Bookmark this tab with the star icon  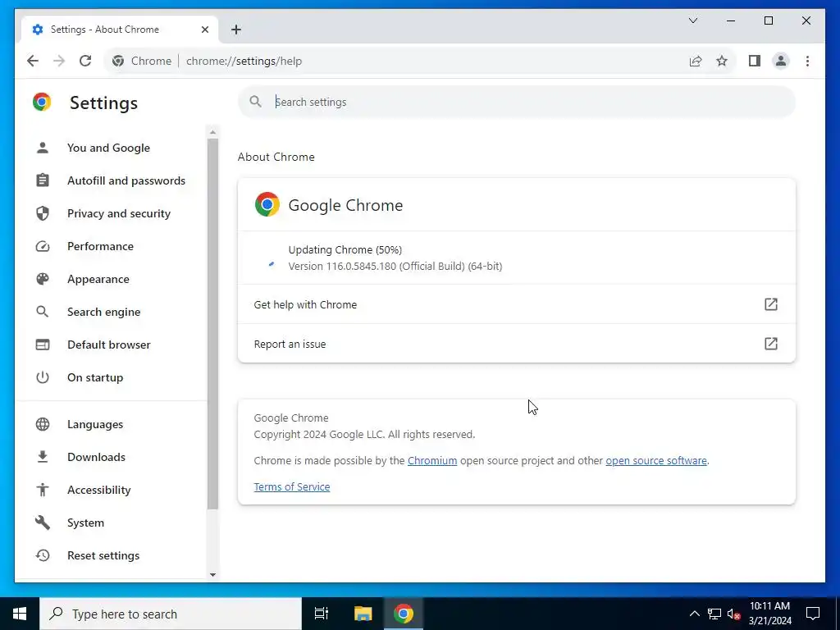pyautogui.click(x=722, y=61)
